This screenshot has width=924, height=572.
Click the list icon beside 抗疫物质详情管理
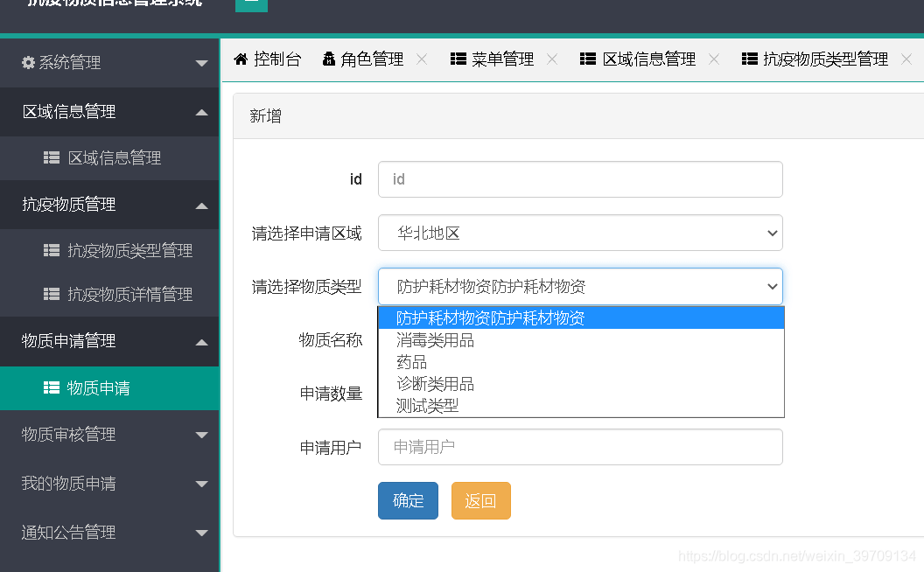pos(52,295)
